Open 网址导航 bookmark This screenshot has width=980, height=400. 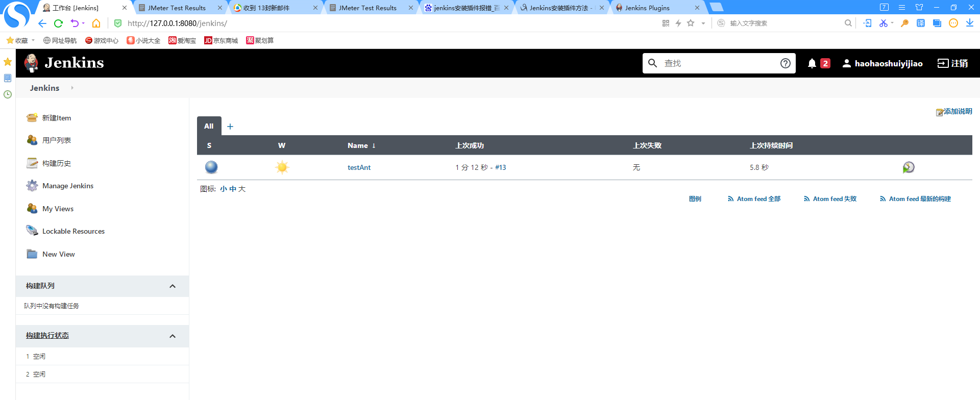click(x=60, y=40)
